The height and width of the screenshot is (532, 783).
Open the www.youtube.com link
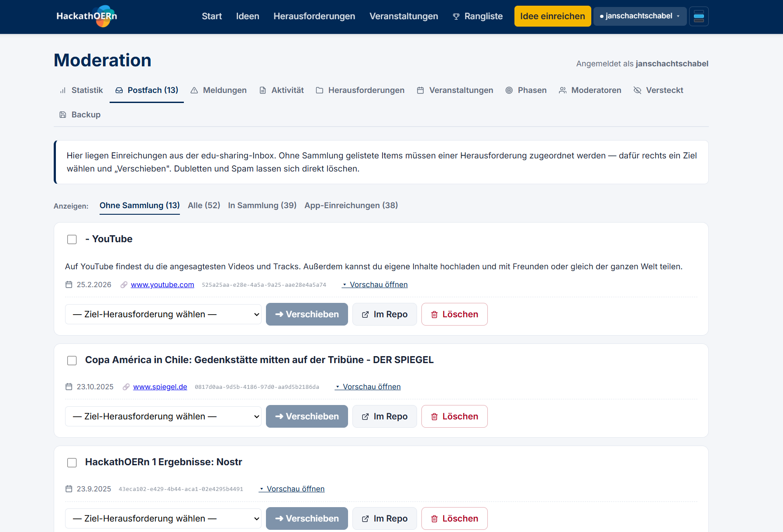point(162,285)
